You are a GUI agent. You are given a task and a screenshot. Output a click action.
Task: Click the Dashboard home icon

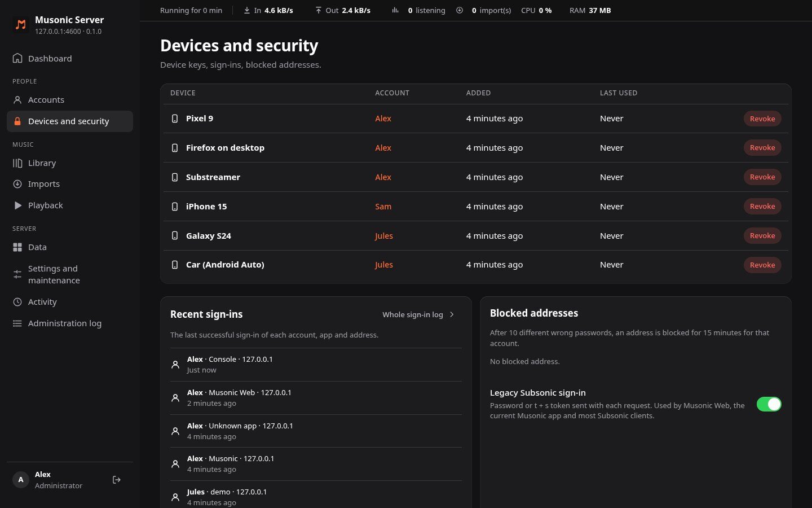[x=17, y=58]
